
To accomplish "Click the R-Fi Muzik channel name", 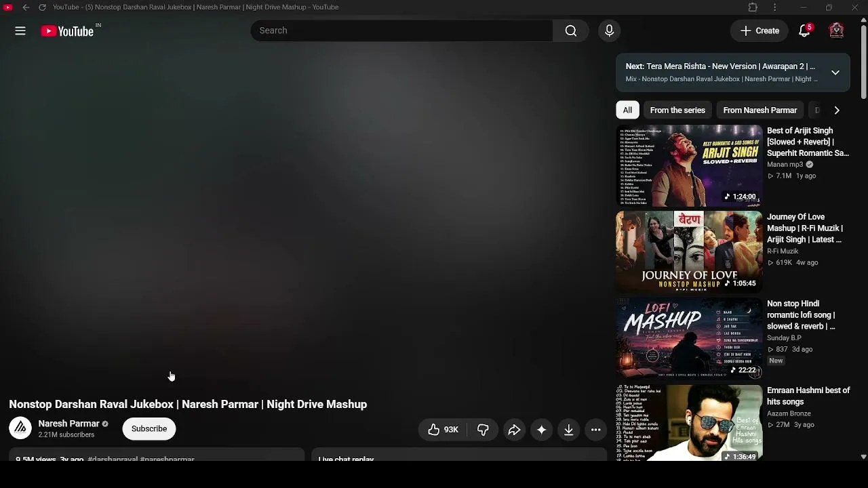I will click(783, 251).
